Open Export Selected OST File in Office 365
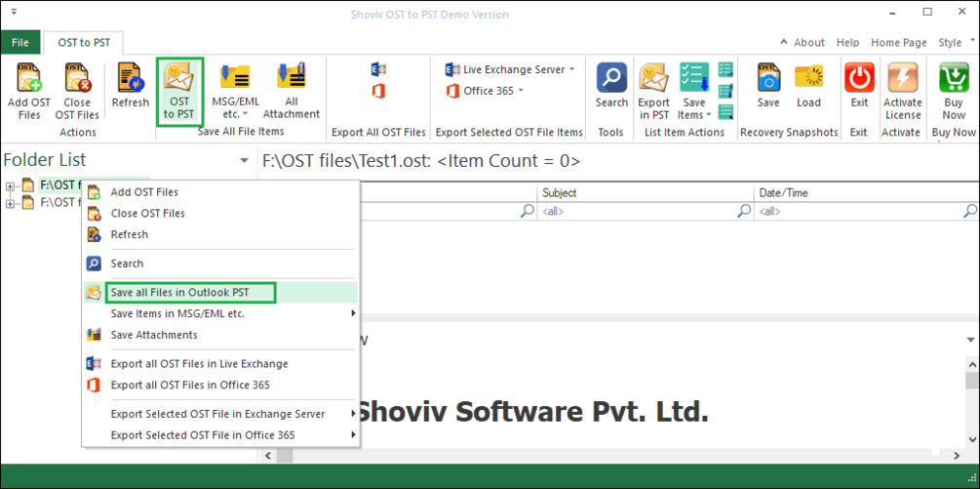 (x=220, y=435)
